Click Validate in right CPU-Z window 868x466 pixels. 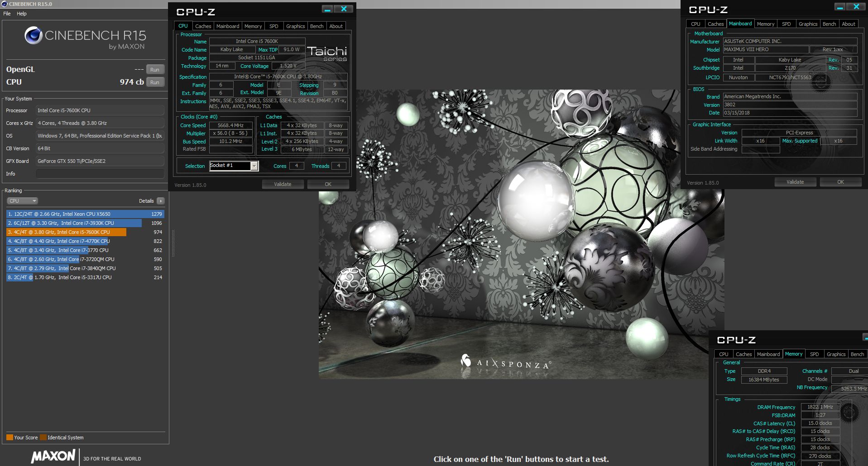796,182
